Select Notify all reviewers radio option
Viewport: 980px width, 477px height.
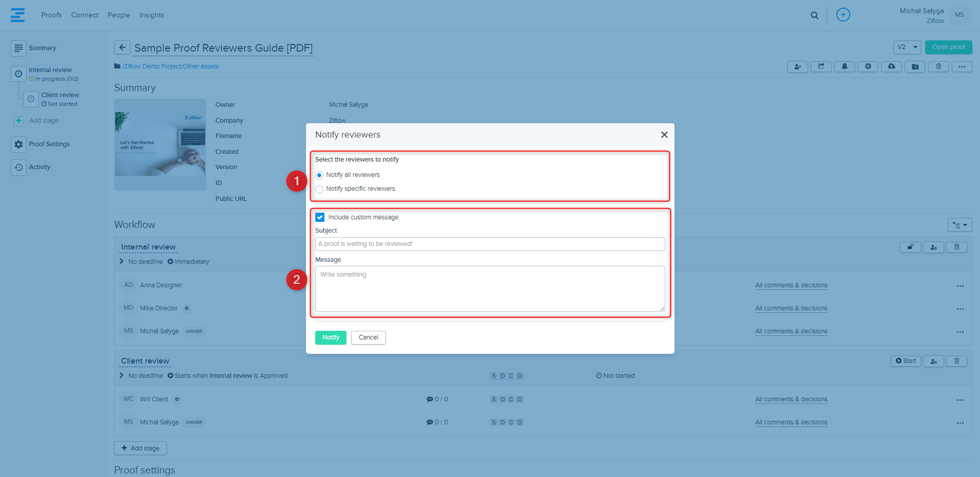tap(319, 175)
